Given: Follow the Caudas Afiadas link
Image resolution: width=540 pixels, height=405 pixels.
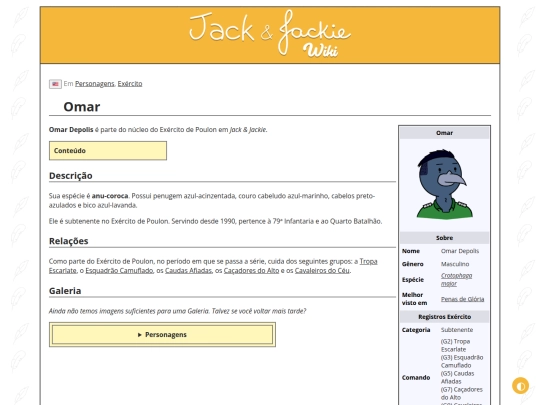Looking at the screenshot, I should click(x=188, y=271).
